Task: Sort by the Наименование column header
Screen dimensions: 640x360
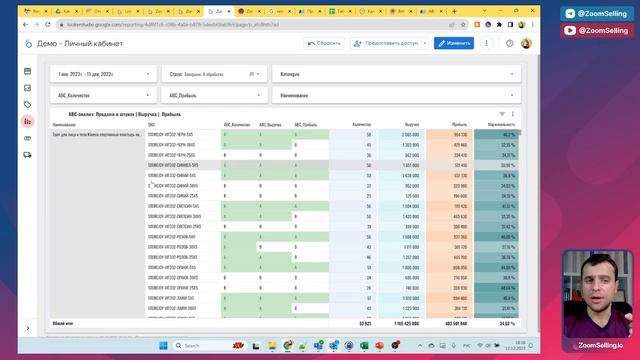Action: click(x=64, y=124)
